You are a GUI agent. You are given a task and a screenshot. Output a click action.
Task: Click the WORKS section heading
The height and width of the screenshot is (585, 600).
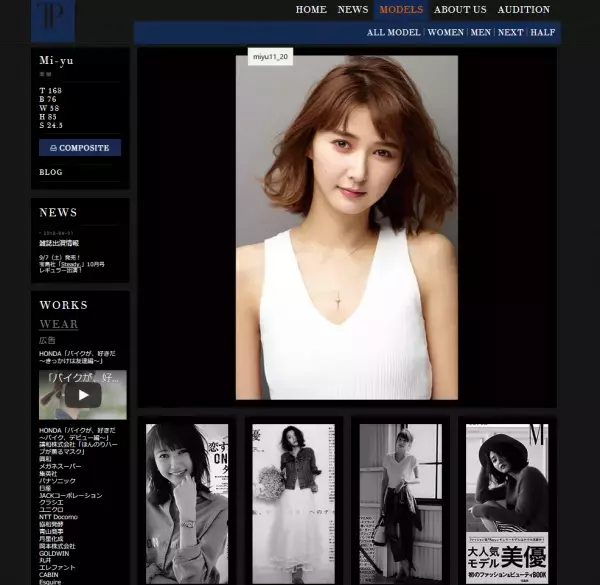[64, 305]
